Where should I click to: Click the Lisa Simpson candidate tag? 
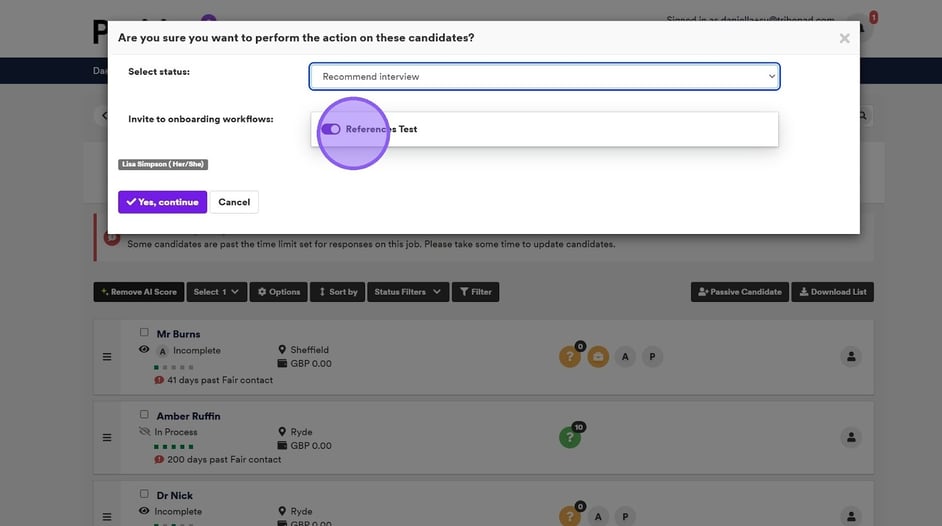163,164
